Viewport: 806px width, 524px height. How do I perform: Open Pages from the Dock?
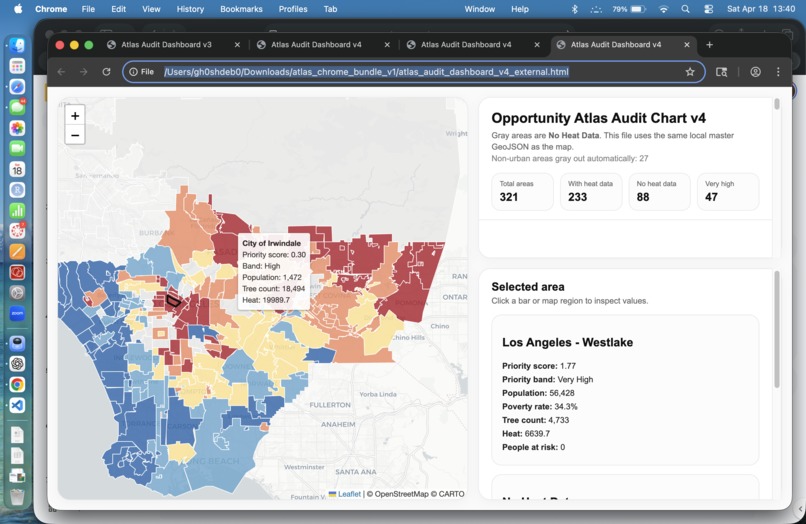tap(17, 251)
